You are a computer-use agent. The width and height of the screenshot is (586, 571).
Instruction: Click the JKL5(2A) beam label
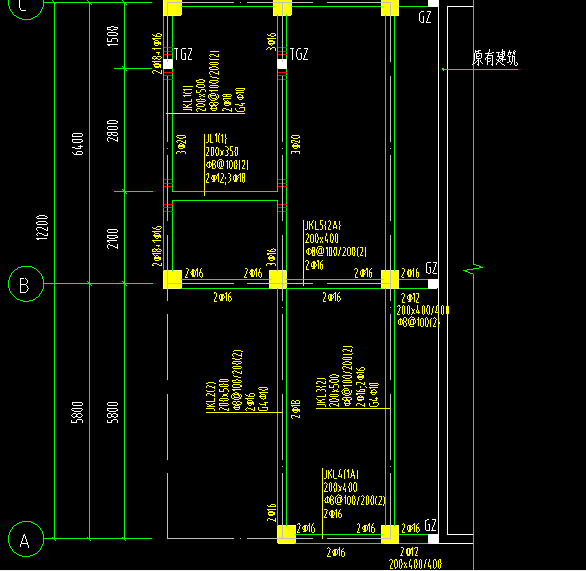[323, 225]
